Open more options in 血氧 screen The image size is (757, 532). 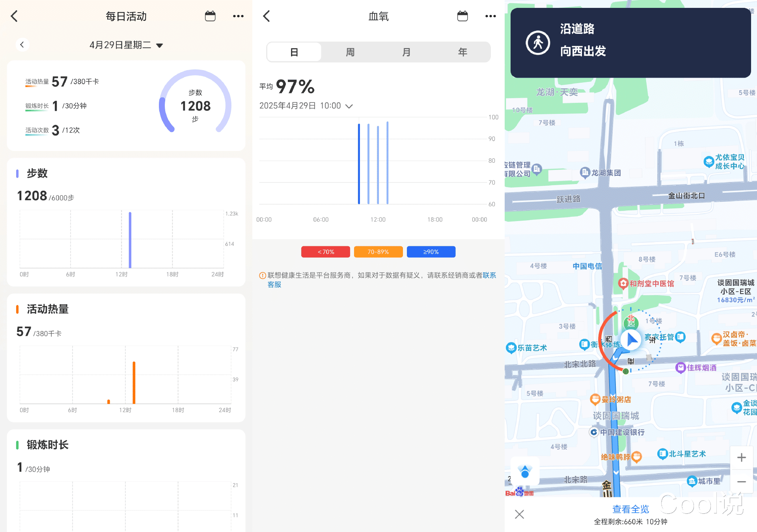click(x=490, y=16)
